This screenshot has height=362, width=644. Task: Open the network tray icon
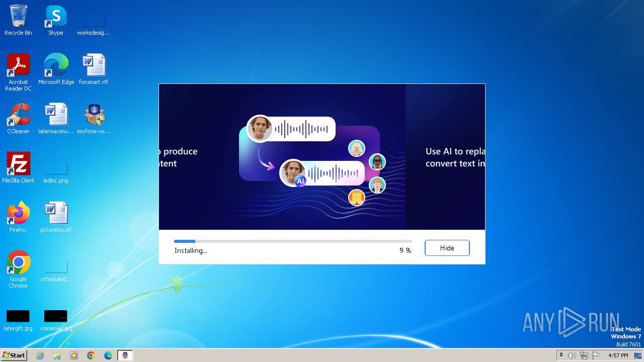pyautogui.click(x=584, y=355)
